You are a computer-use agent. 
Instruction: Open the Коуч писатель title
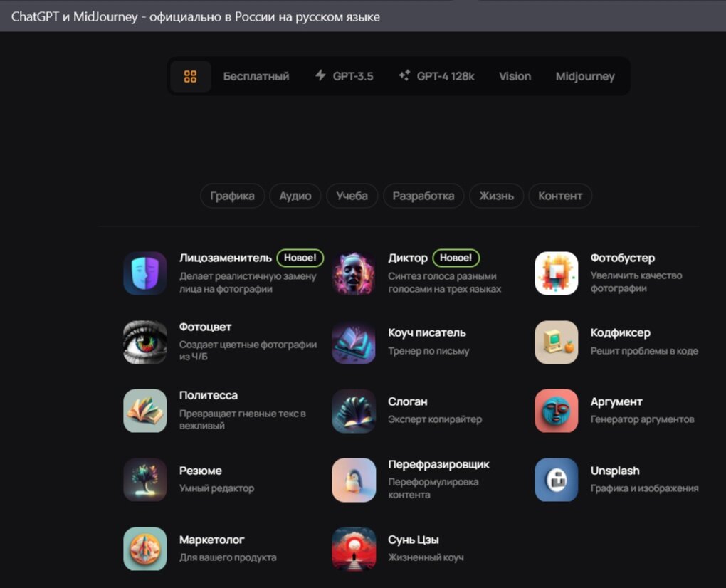click(x=427, y=332)
